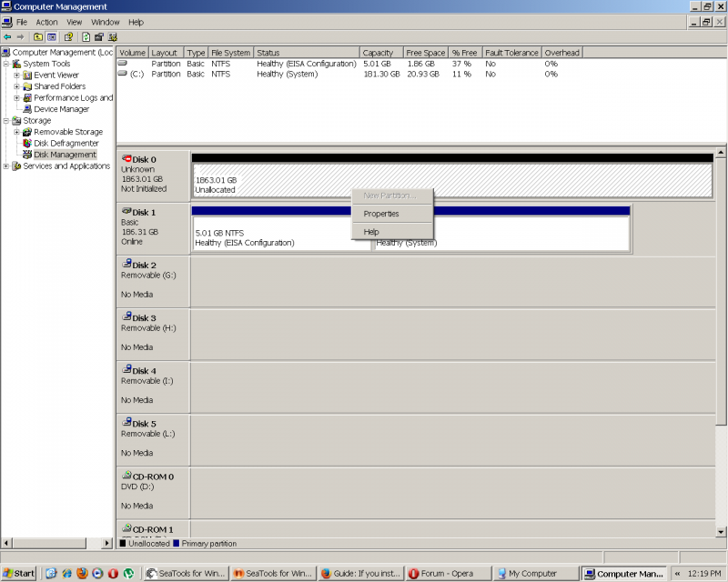The image size is (728, 582).
Task: Click scroll up arrow of disk list
Action: [x=721, y=152]
